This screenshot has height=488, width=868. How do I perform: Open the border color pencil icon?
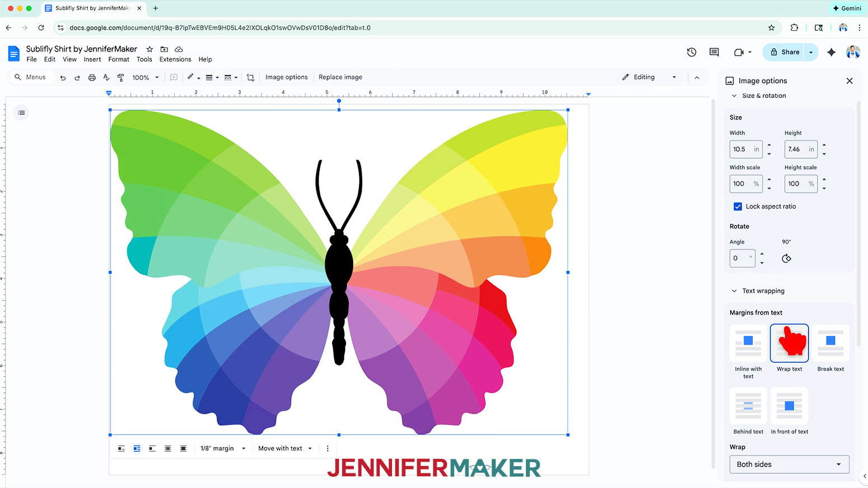click(x=190, y=77)
